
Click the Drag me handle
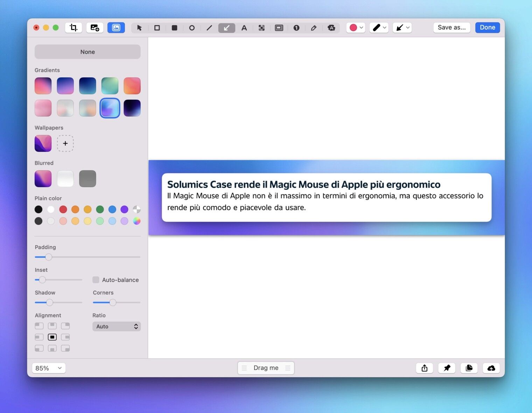coord(266,368)
